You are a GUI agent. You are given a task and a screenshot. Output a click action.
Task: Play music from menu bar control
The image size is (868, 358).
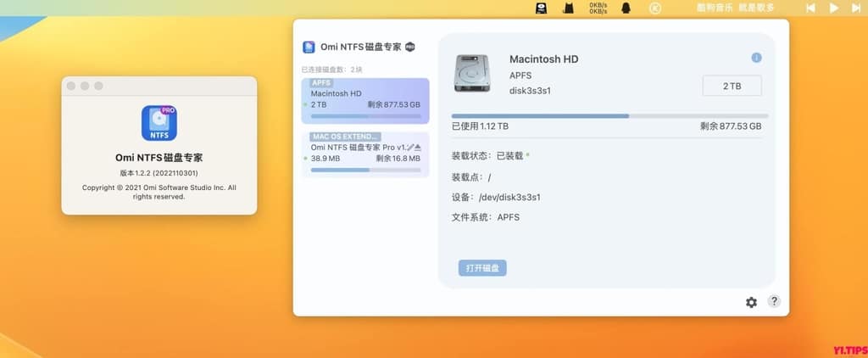click(x=834, y=8)
